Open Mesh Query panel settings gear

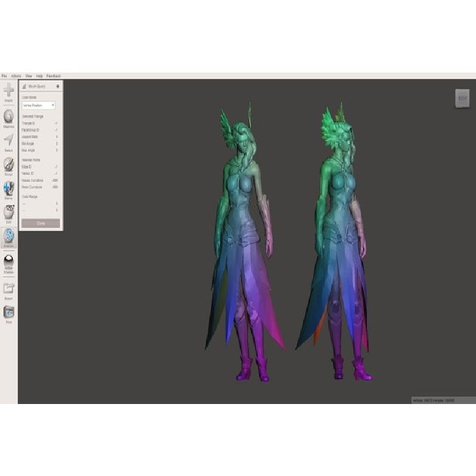point(58,86)
